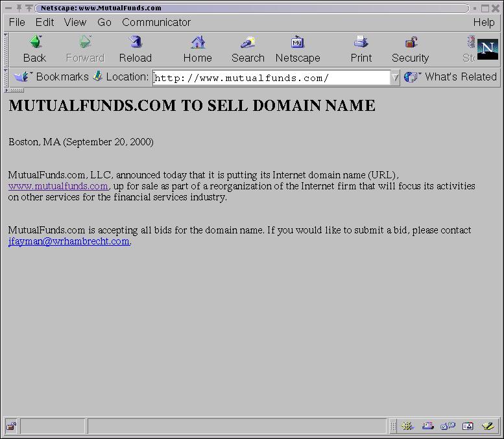Focus the Location URL field
The width and height of the screenshot is (504, 439).
[271, 78]
